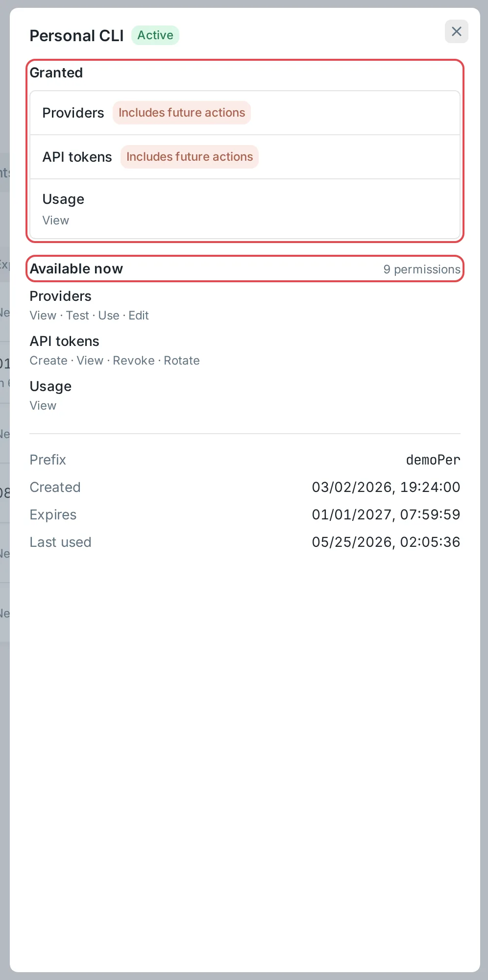488x980 pixels.
Task: Click Includes future actions badge beside Providers
Action: point(182,113)
